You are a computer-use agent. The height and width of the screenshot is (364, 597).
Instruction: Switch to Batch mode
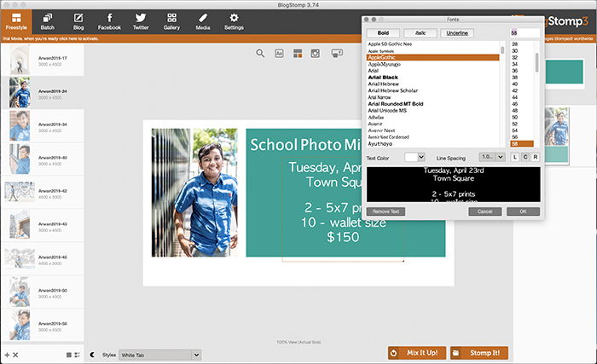tap(47, 21)
